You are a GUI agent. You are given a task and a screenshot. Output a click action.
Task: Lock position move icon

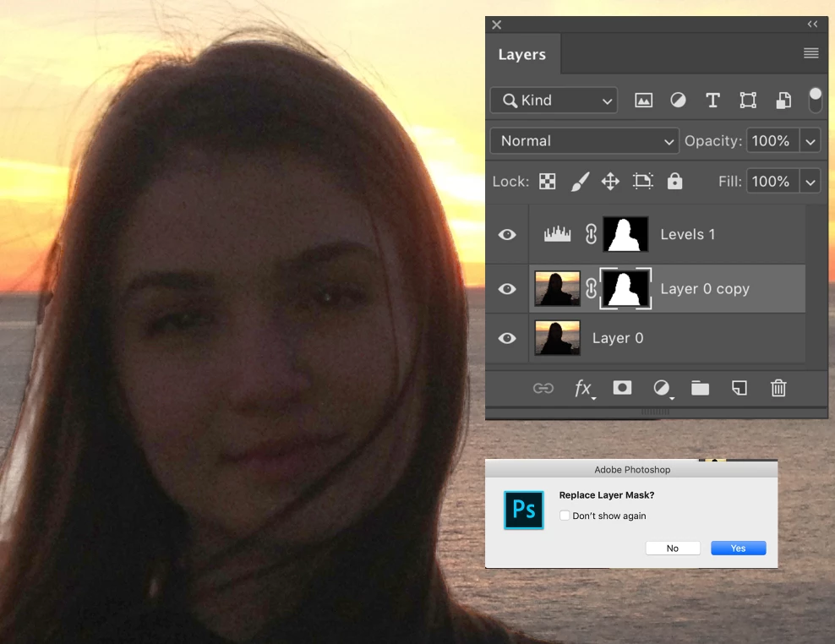(x=610, y=182)
